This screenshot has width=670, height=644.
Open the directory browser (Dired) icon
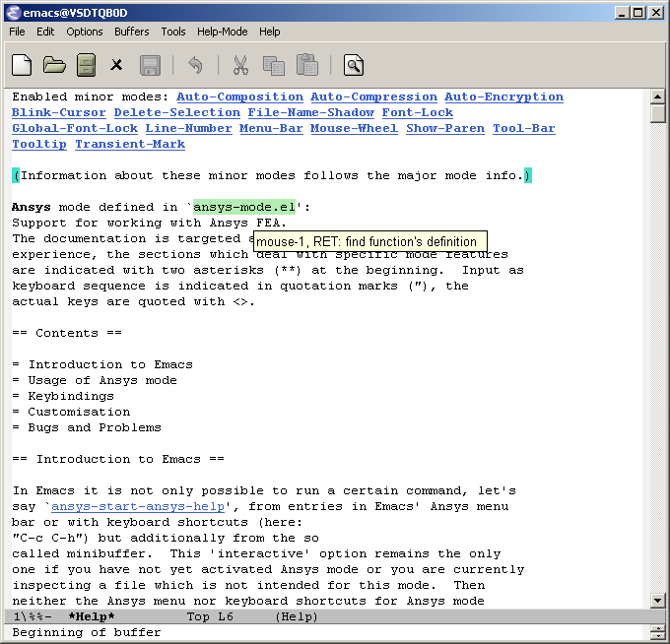(86, 65)
